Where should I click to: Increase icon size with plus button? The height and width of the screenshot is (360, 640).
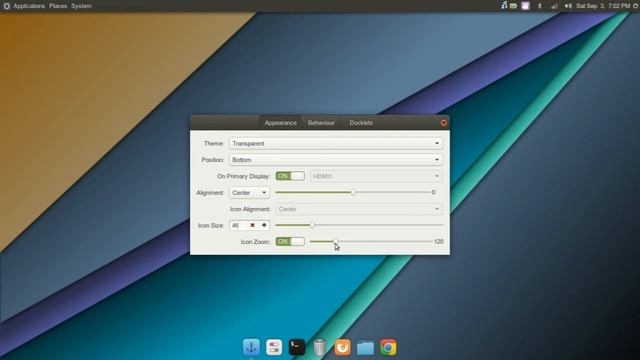[x=264, y=225]
